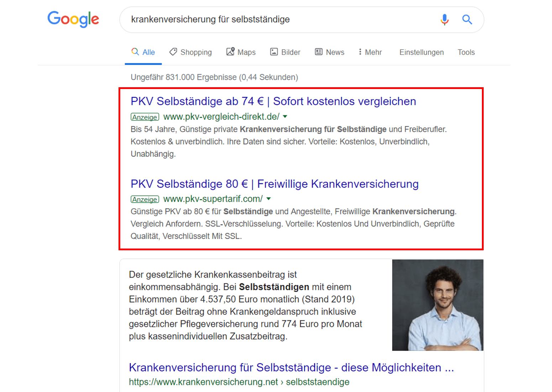
Task: Open the Tools menu
Action: 466,52
